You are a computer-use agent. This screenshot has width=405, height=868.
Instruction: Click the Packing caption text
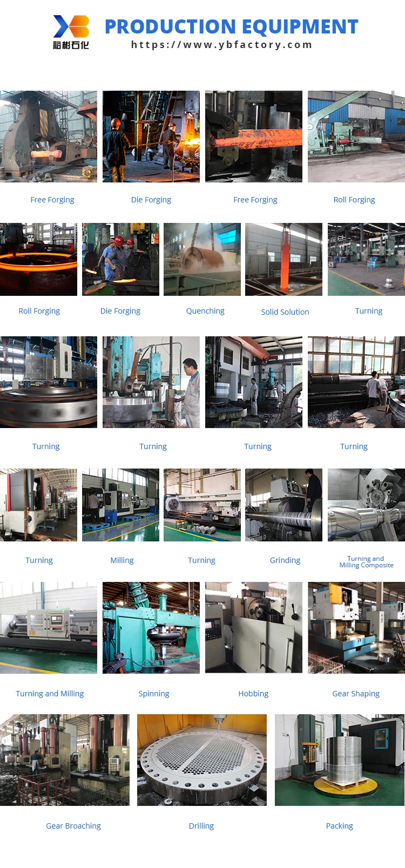pos(340,826)
